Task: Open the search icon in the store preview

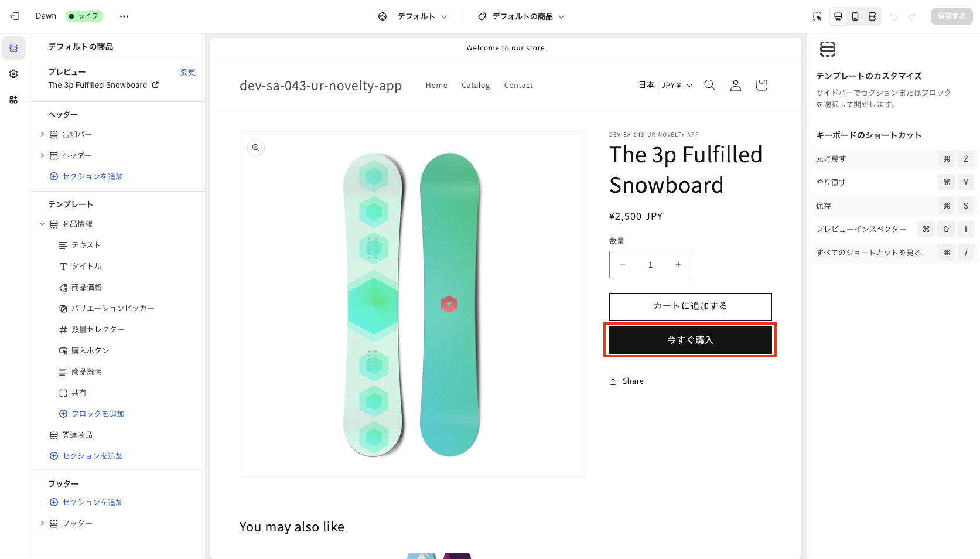Action: click(709, 85)
